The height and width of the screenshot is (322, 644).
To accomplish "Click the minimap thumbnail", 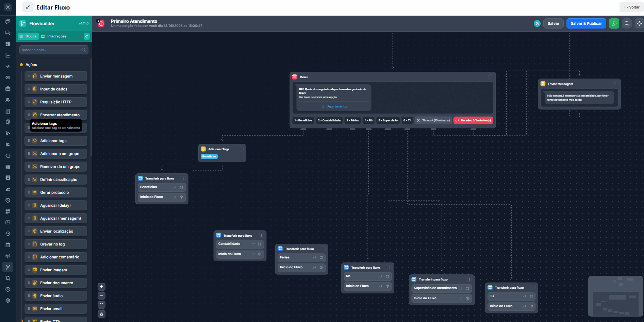I will [616, 296].
